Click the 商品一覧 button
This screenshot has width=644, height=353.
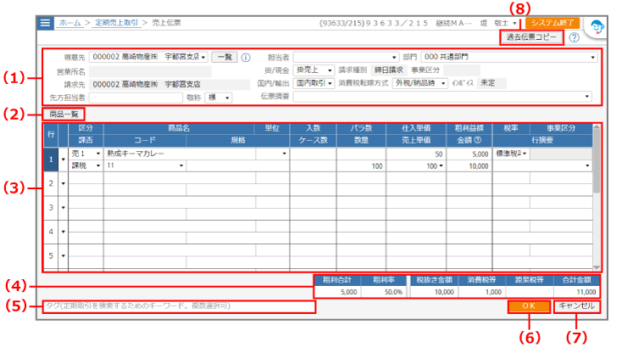64,114
